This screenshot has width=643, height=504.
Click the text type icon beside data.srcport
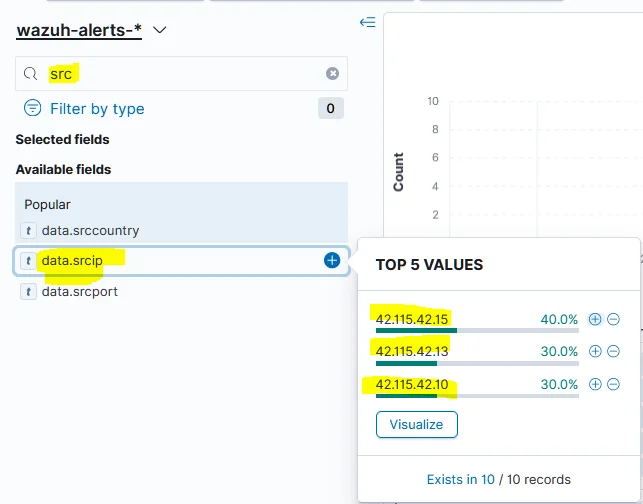click(x=28, y=292)
